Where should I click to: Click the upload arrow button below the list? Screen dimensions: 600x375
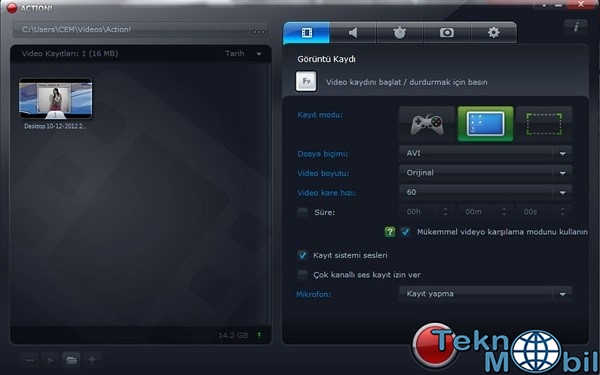[x=92, y=360]
